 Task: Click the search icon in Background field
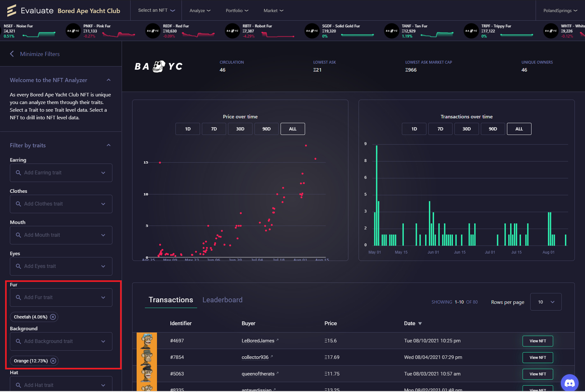[18, 341]
